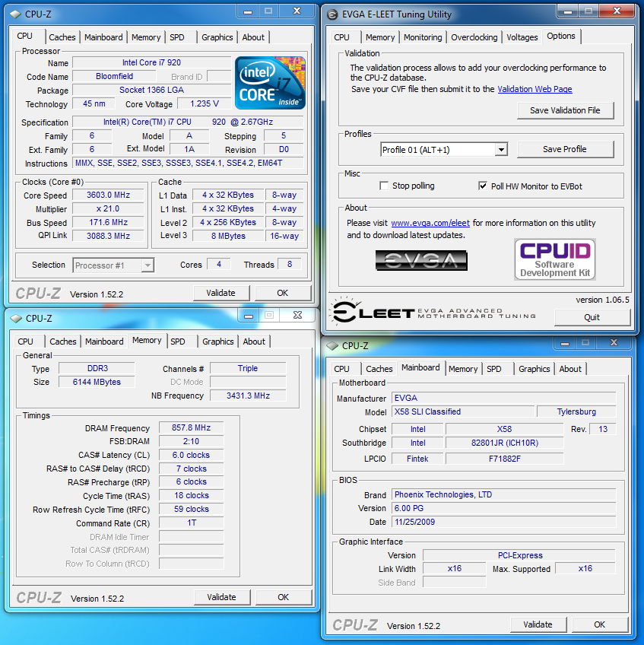Click the EVGA logo in About section

(x=421, y=260)
